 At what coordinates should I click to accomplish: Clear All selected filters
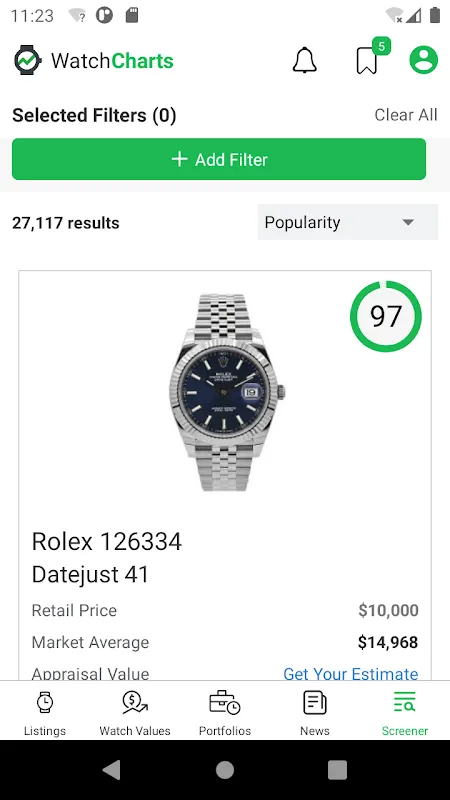406,115
